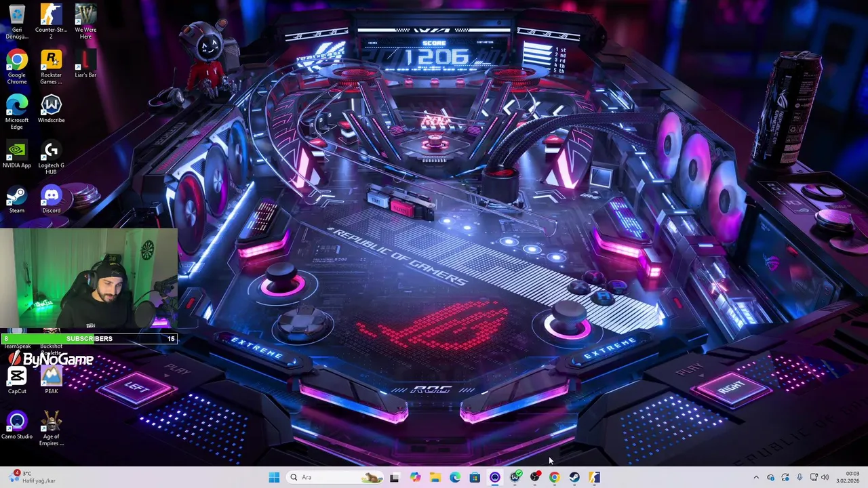Screen dimensions: 868x488
Task: Select Discord desktop shortcut
Action: click(51, 200)
